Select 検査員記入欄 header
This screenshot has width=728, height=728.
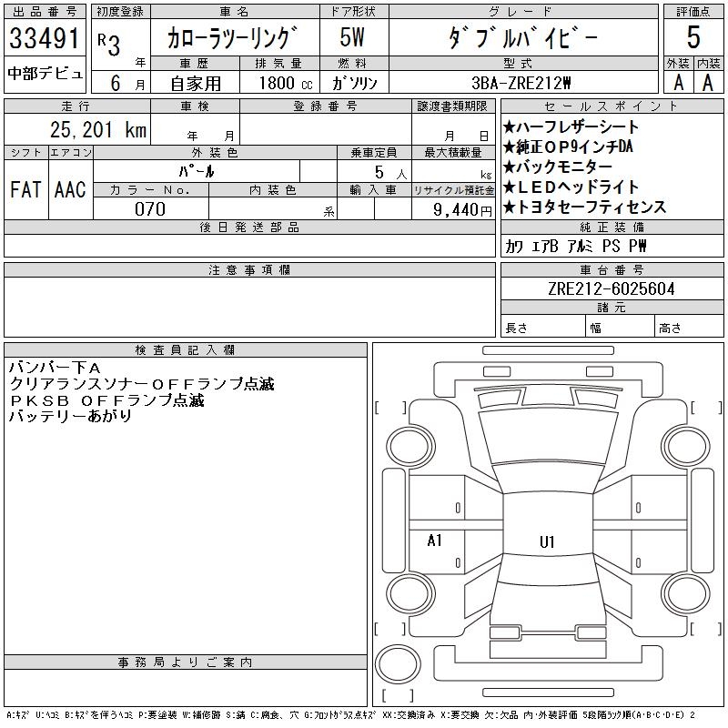(186, 349)
